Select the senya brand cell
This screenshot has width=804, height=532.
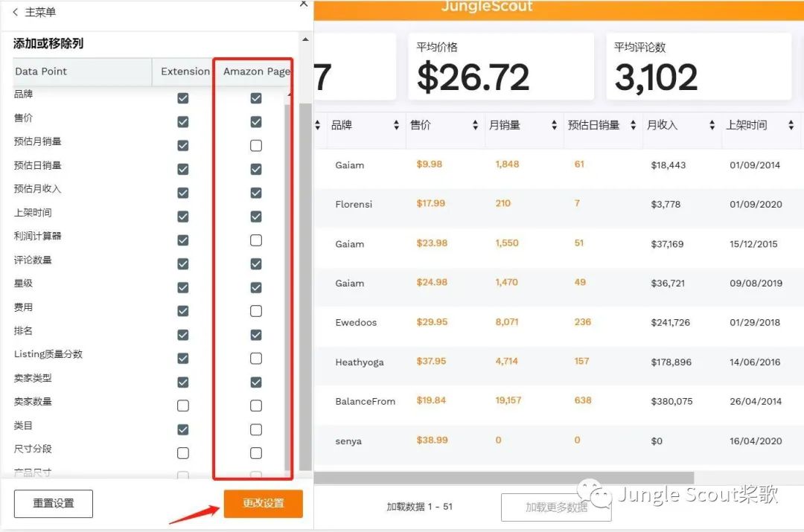348,441
